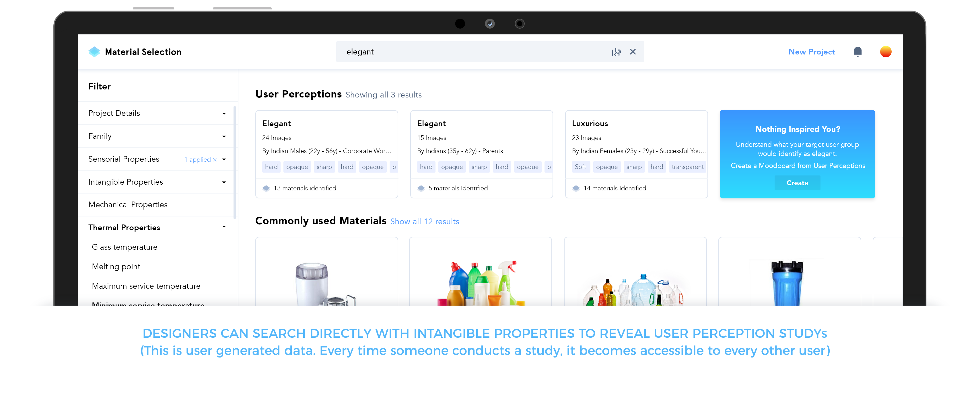The image size is (980, 414).
Task: Select Glass temperature filter option
Action: coord(125,247)
